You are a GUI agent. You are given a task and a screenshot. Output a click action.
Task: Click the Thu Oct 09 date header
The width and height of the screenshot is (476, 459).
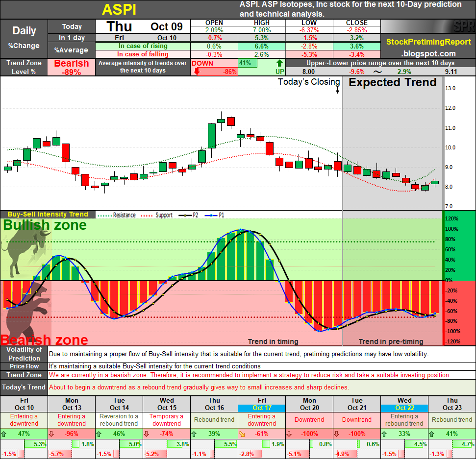(143, 26)
